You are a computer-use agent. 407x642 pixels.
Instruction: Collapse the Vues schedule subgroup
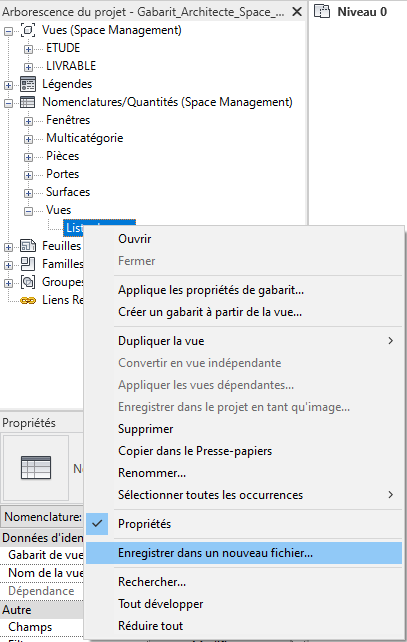click(x=28, y=211)
